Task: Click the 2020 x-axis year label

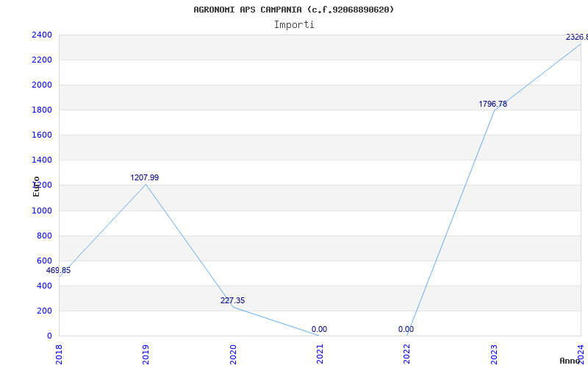Action: [233, 355]
